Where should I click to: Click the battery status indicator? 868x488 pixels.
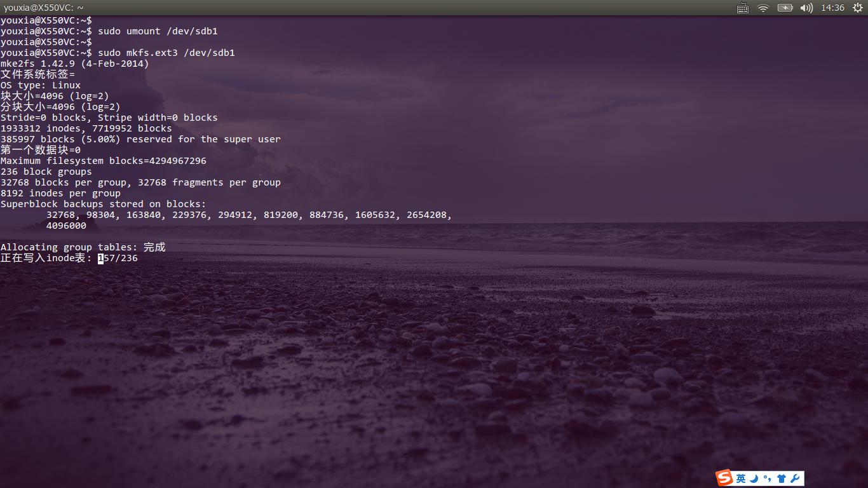pyautogui.click(x=785, y=8)
